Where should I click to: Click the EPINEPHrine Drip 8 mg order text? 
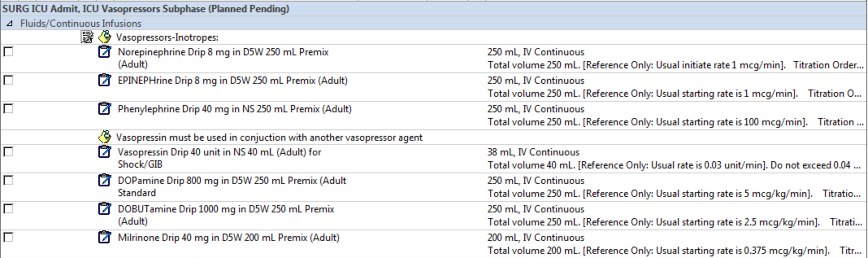232,81
